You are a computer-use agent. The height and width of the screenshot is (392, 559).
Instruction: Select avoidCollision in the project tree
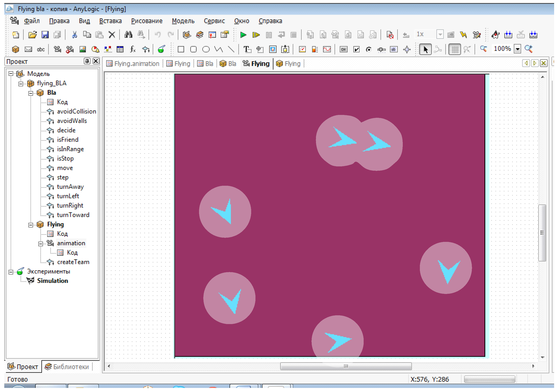(x=76, y=112)
